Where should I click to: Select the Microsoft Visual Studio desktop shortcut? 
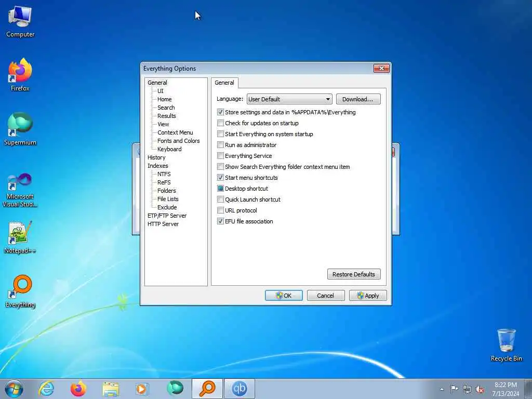[x=20, y=190]
